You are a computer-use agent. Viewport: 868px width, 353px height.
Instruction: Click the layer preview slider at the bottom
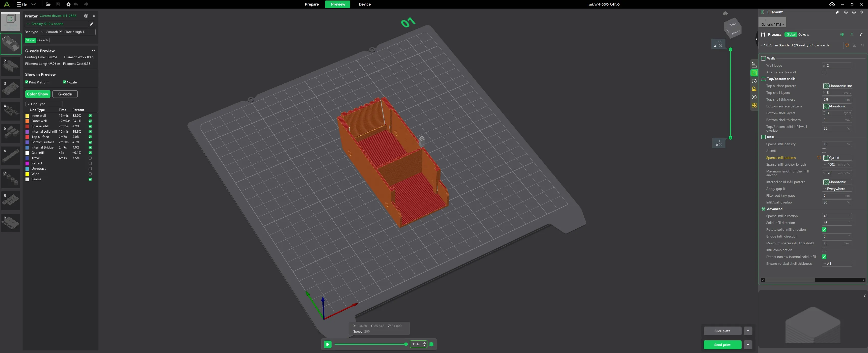coord(371,344)
